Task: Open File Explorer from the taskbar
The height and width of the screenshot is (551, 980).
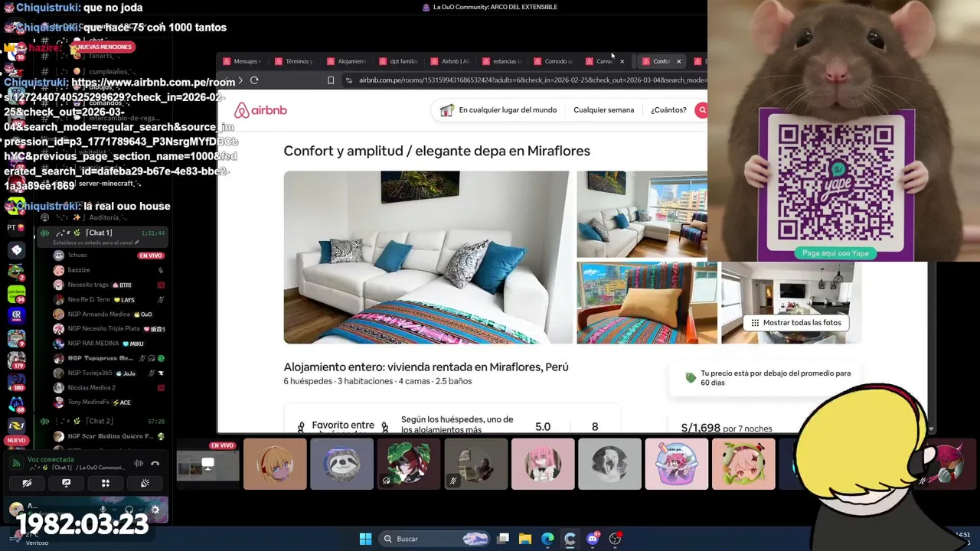Action: [525, 539]
